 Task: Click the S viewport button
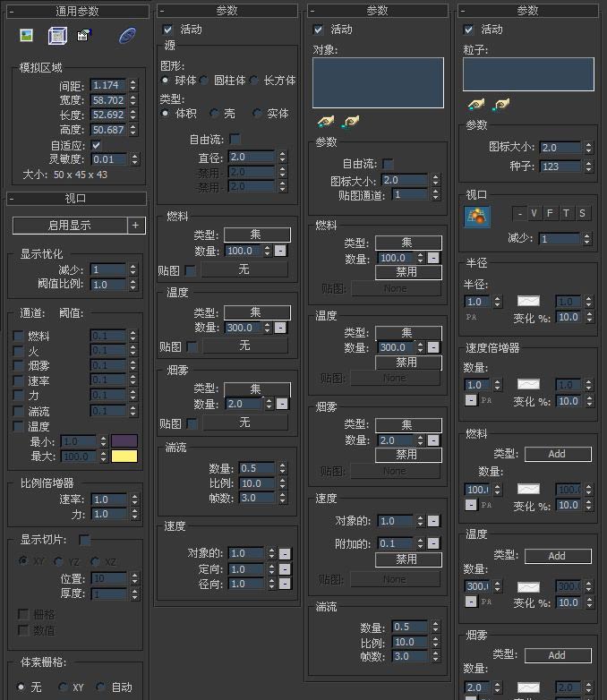[x=582, y=213]
